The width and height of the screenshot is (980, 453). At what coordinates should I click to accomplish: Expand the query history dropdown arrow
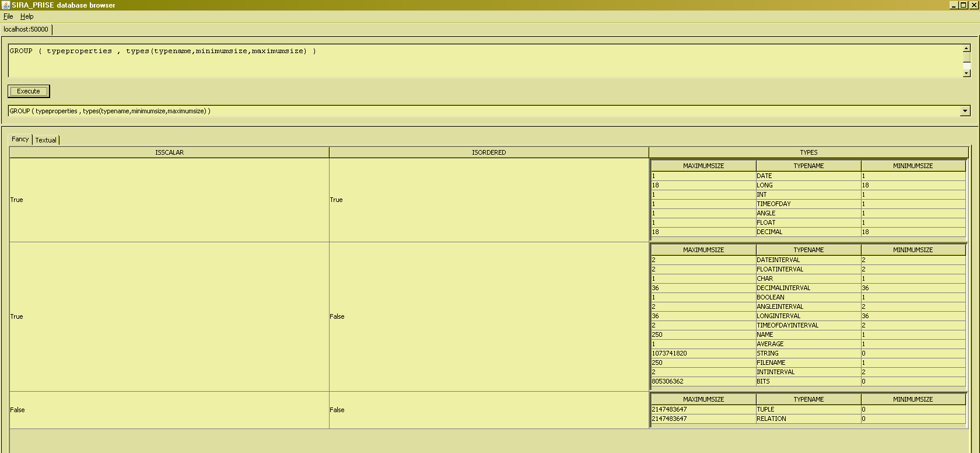click(x=965, y=111)
